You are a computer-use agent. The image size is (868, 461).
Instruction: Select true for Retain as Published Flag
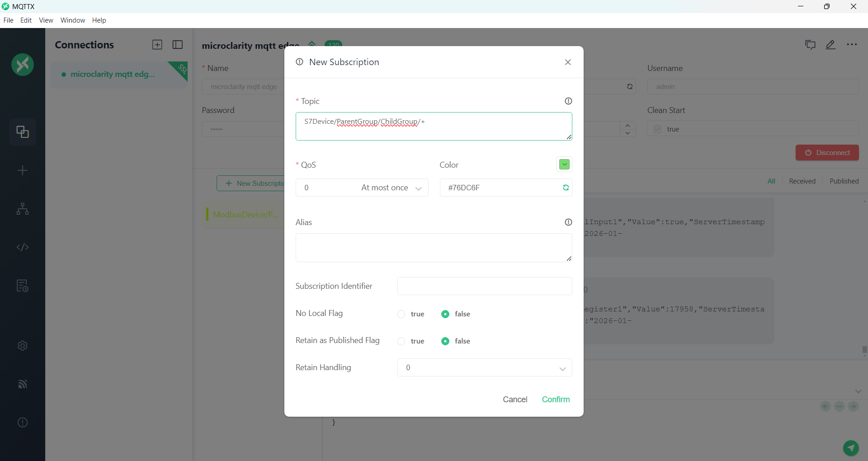[x=401, y=341]
